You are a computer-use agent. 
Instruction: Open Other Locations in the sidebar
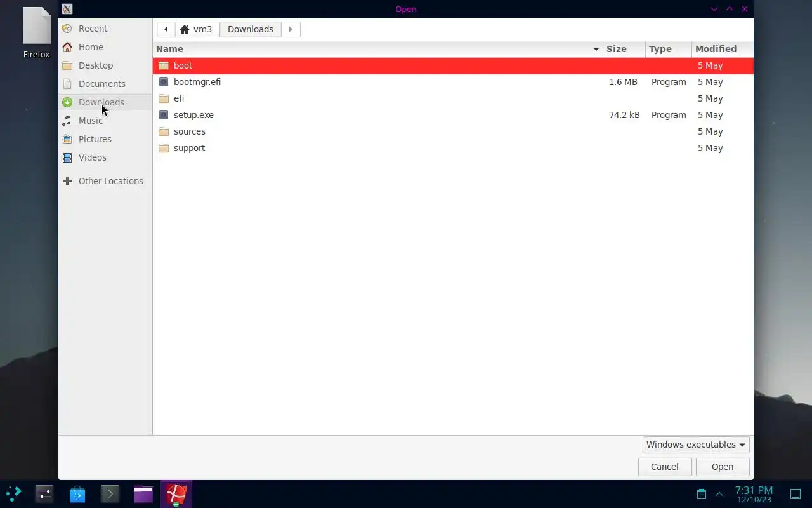click(105, 181)
